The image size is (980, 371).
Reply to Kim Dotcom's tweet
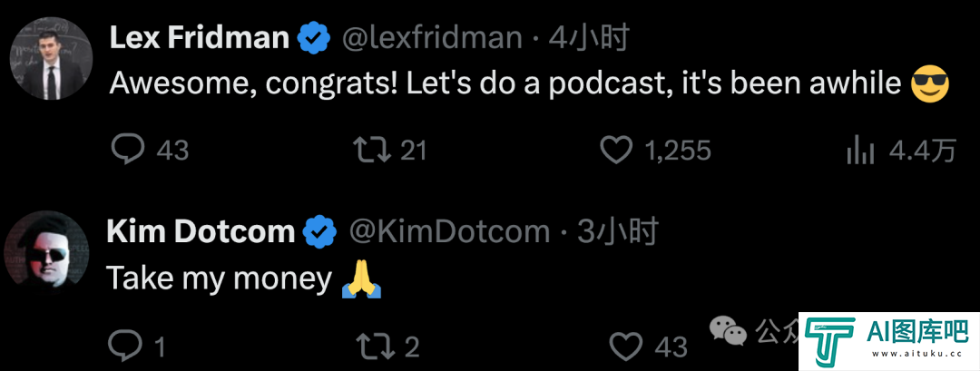(124, 346)
